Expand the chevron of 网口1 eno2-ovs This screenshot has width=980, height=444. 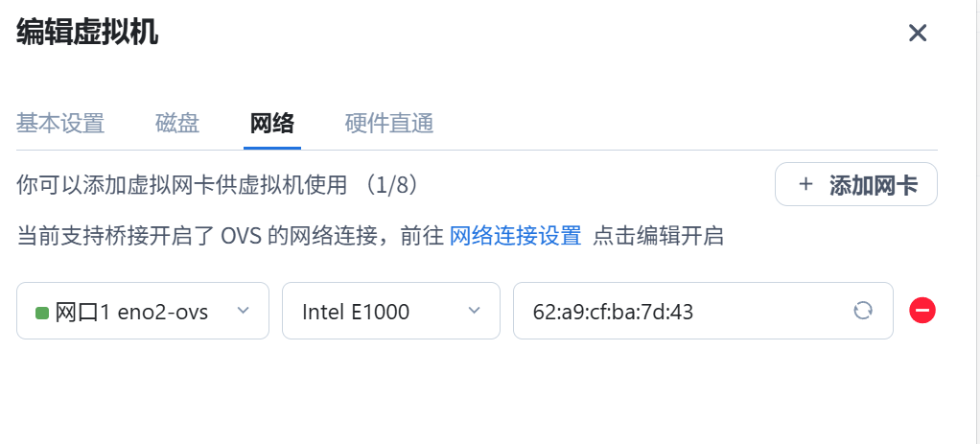244,310
